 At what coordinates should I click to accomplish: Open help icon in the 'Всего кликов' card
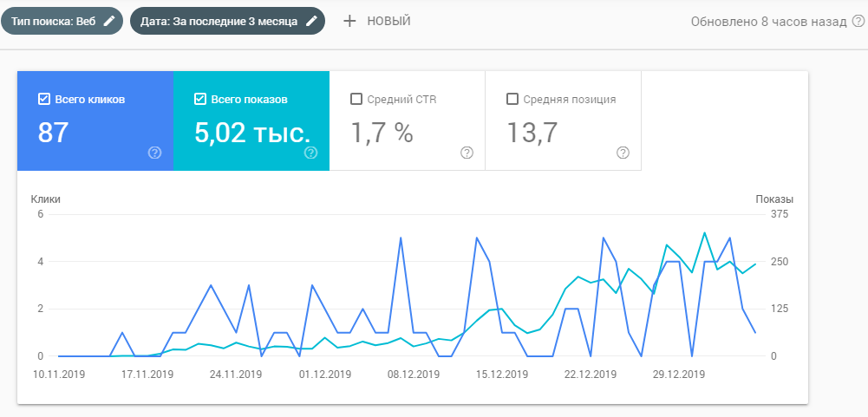(154, 153)
